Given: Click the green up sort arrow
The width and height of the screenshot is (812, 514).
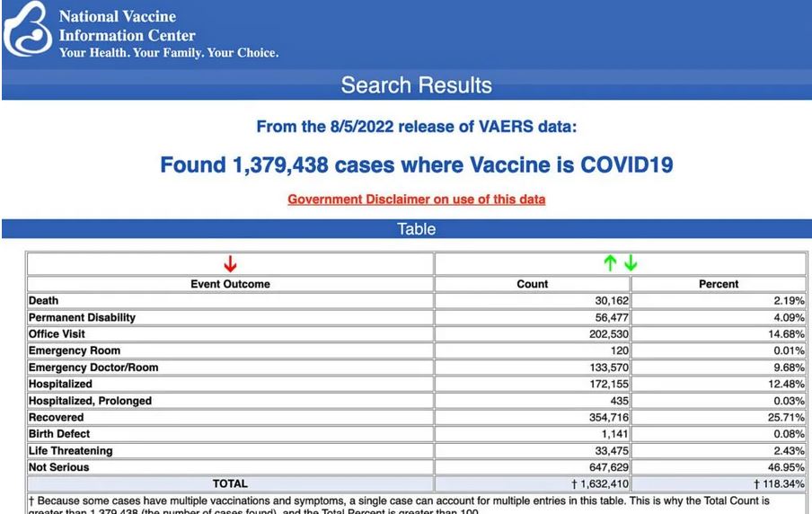Looking at the screenshot, I should click(x=611, y=264).
